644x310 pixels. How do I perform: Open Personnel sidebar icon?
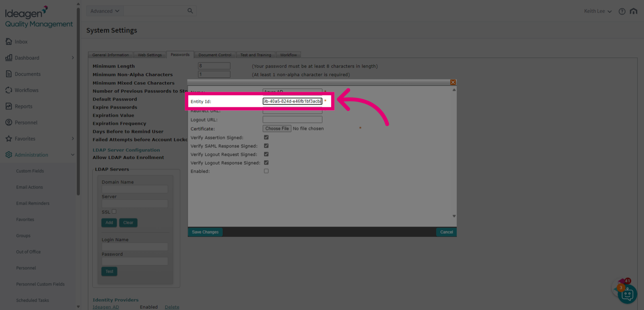pos(9,122)
